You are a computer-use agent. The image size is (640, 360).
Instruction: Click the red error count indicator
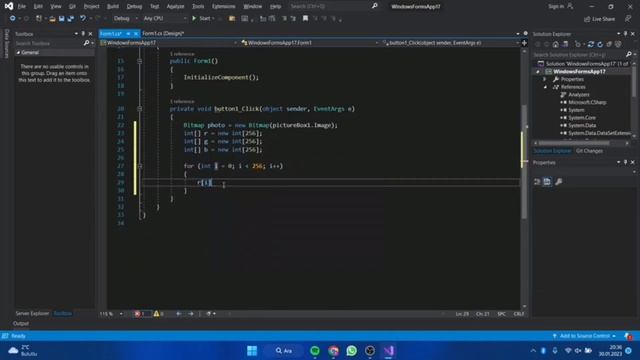click(x=140, y=314)
